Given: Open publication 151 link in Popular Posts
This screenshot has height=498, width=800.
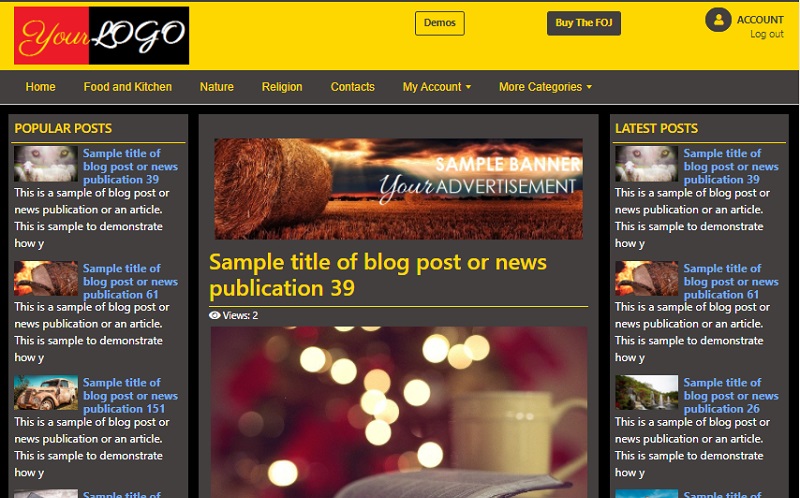Looking at the screenshot, I should click(130, 396).
